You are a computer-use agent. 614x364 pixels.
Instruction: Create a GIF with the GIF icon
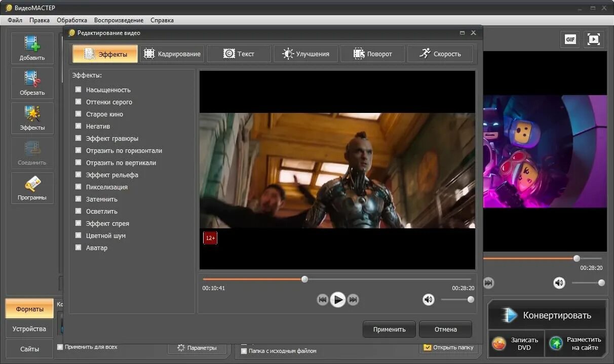570,39
